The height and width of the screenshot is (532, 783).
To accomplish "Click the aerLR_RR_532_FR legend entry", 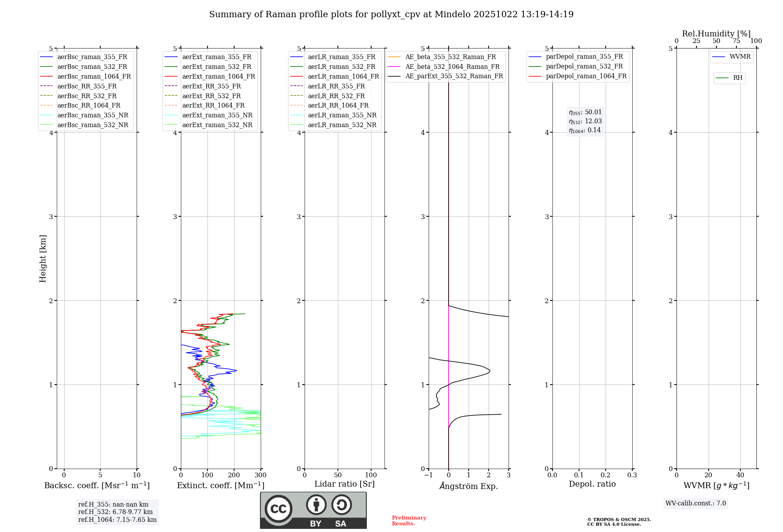I will coord(336,96).
